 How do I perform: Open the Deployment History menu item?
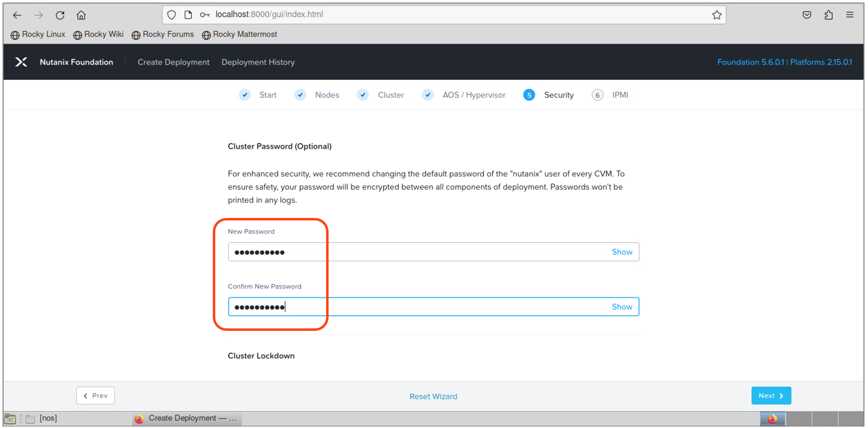pos(258,62)
